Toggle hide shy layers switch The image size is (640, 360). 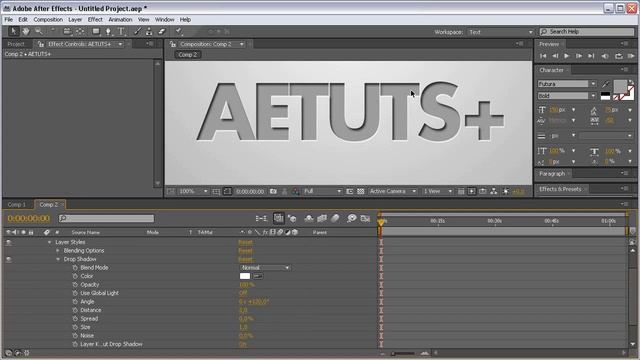coord(309,219)
